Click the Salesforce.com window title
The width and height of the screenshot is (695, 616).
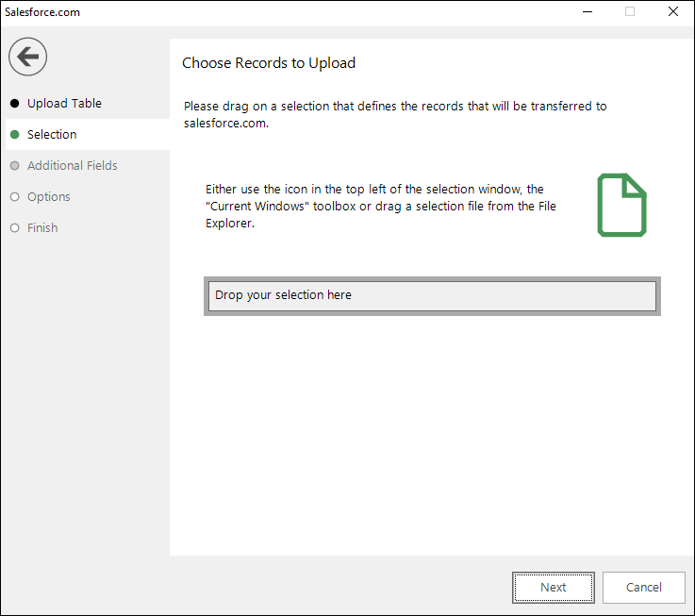point(42,12)
